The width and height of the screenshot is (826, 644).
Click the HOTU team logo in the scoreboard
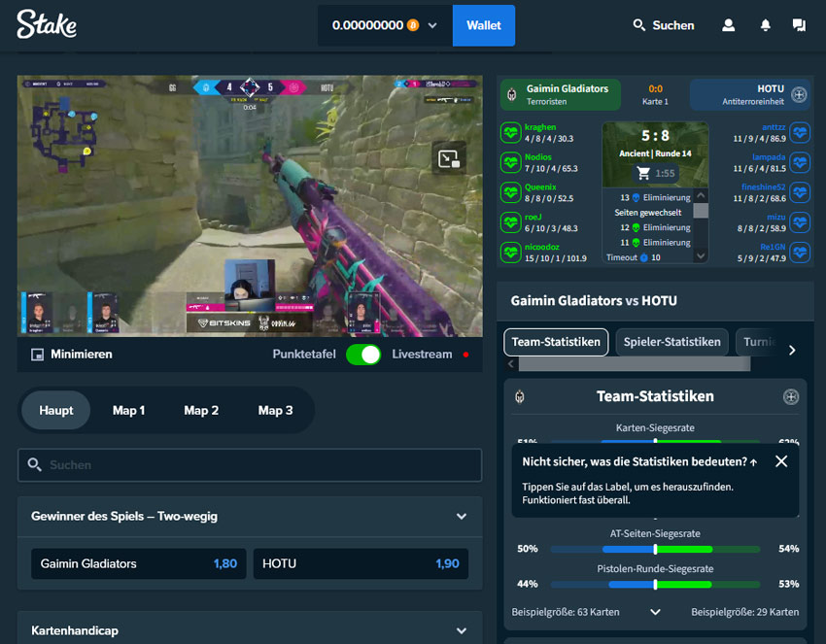[x=799, y=95]
